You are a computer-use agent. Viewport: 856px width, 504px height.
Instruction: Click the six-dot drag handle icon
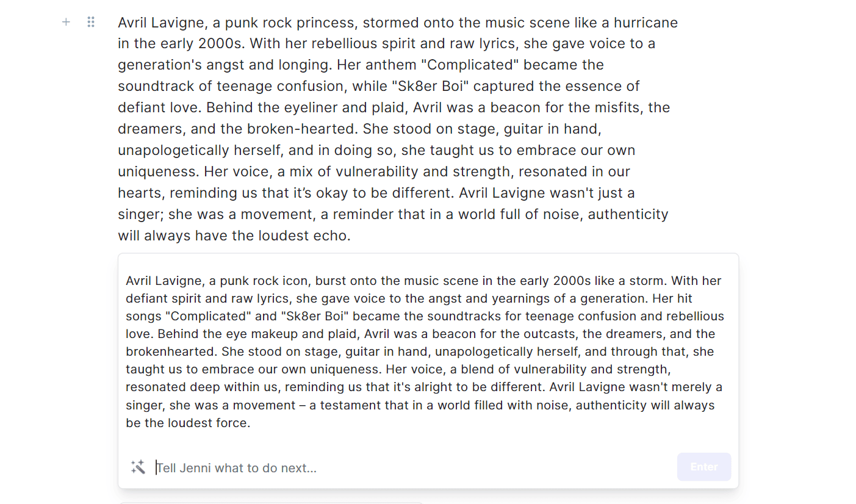click(x=91, y=23)
